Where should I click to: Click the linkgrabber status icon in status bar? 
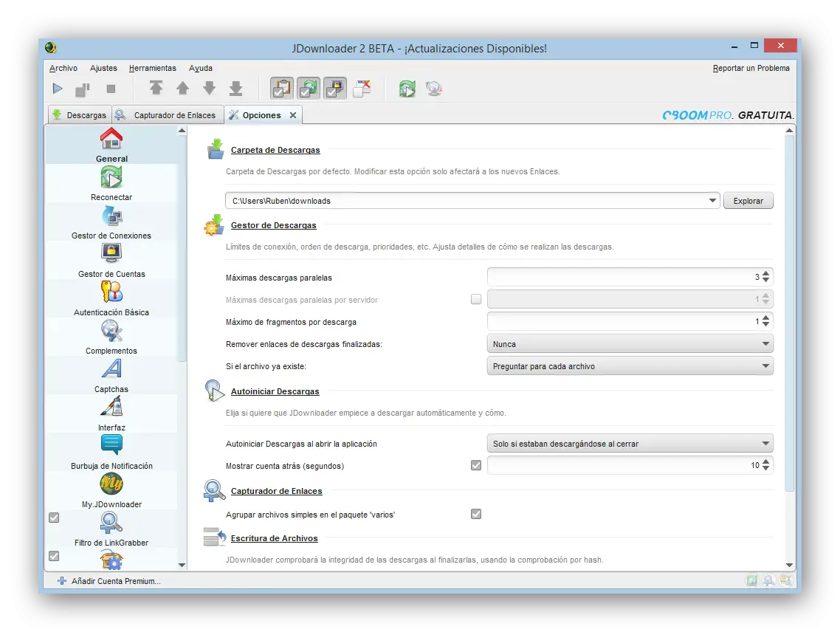coord(768,580)
